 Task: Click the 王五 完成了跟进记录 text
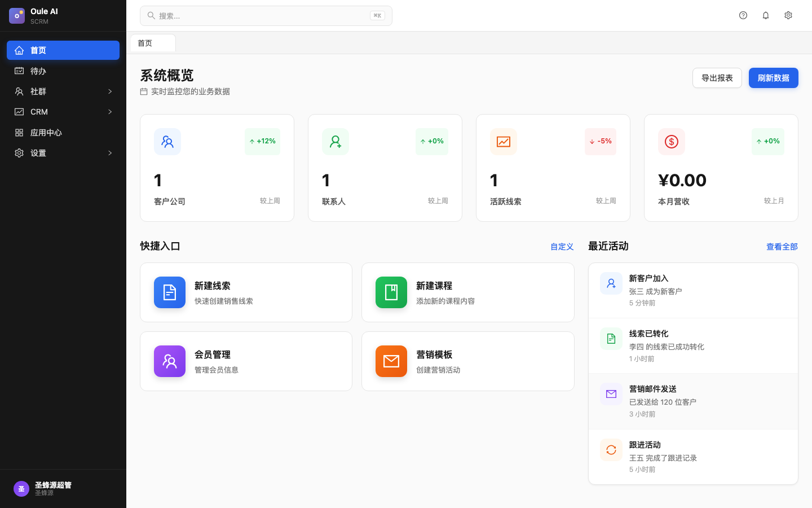pos(663,458)
